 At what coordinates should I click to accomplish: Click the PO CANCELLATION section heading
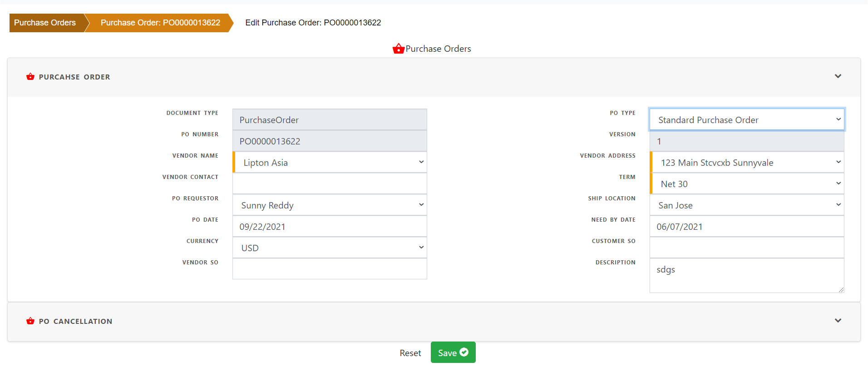coord(75,321)
